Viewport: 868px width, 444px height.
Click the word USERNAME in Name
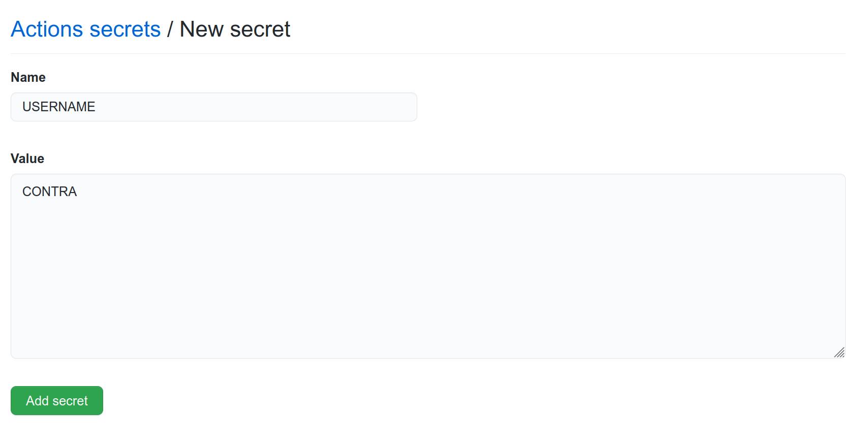[58, 107]
